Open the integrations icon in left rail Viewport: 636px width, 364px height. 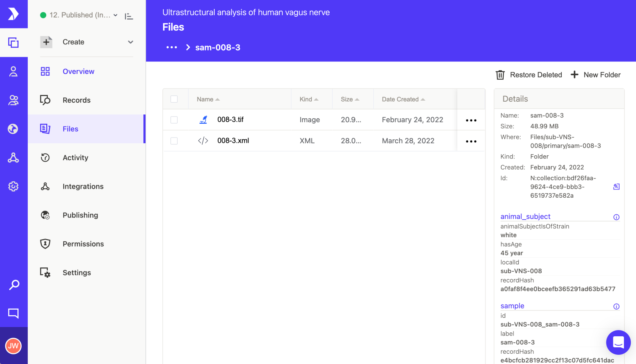click(14, 157)
